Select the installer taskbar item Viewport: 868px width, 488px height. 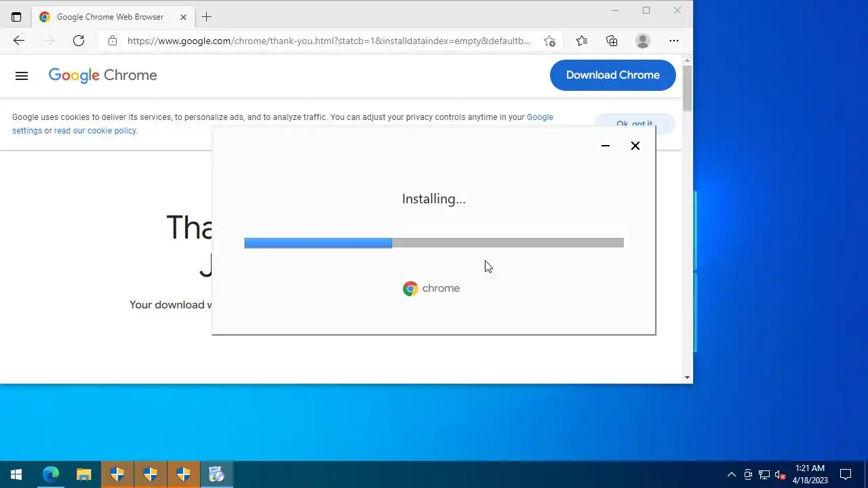point(217,474)
